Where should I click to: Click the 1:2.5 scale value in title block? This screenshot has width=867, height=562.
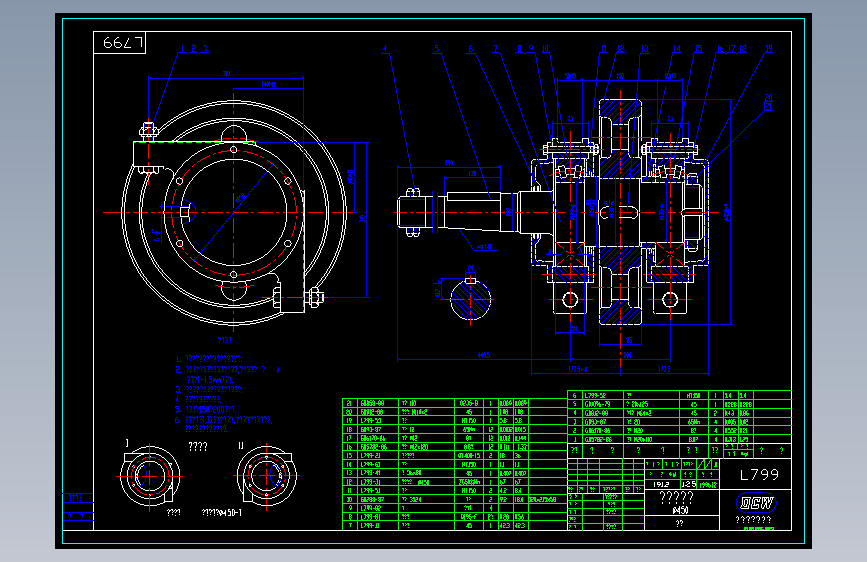coord(689,484)
